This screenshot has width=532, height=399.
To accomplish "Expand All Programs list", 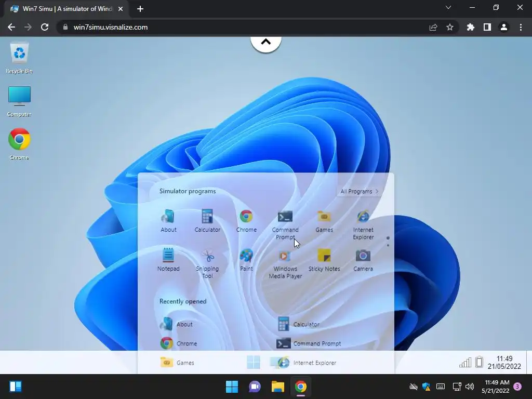I will click(359, 191).
